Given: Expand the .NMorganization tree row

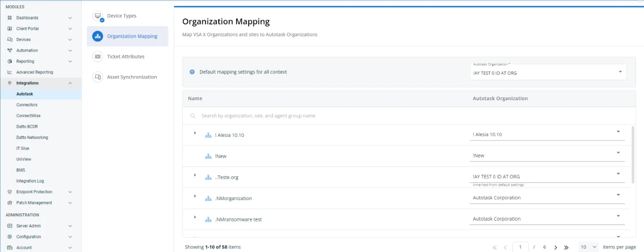Looking at the screenshot, I should click(x=195, y=196).
